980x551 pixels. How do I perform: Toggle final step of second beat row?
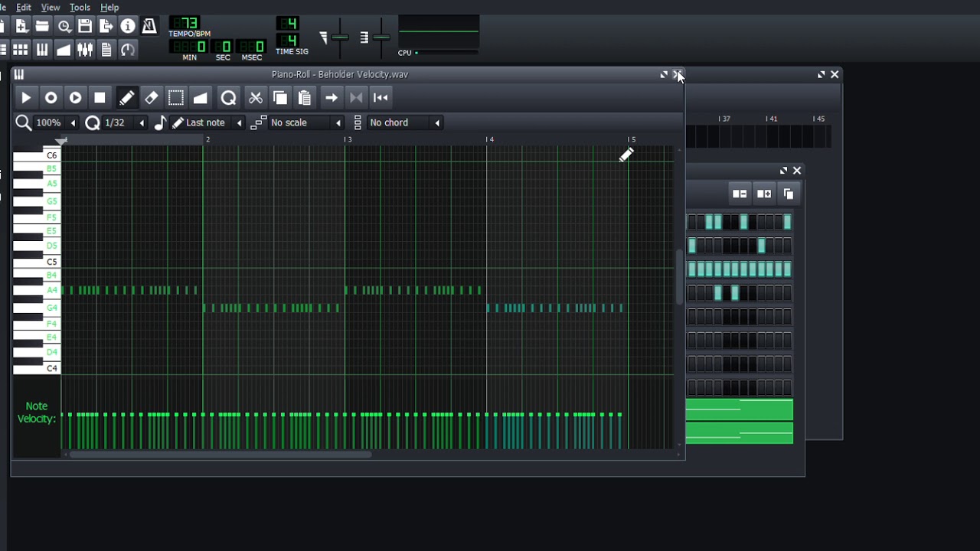tap(787, 246)
